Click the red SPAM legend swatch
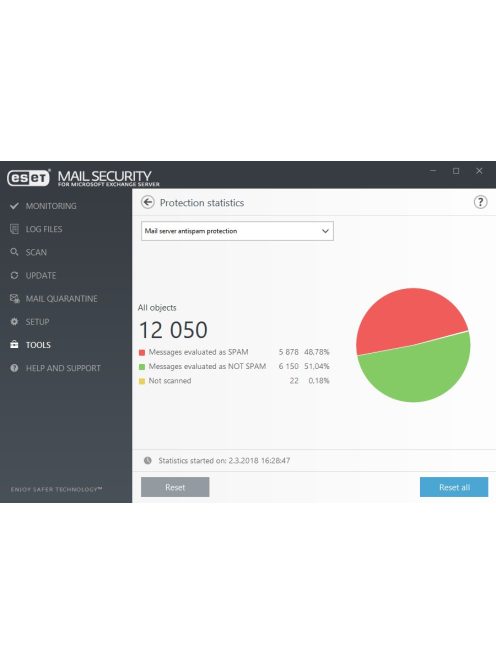Viewport: 496px width, 664px height. point(142,352)
